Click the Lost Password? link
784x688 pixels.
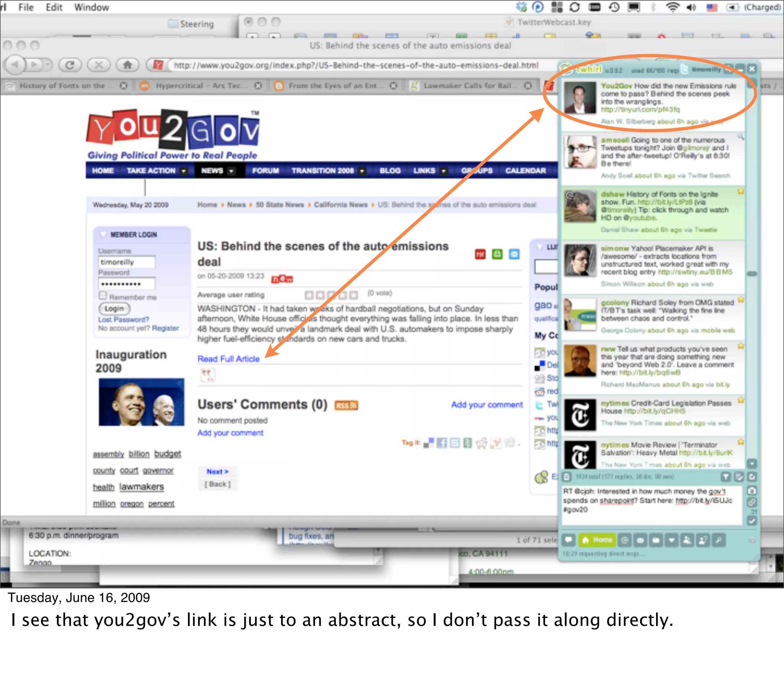124,320
